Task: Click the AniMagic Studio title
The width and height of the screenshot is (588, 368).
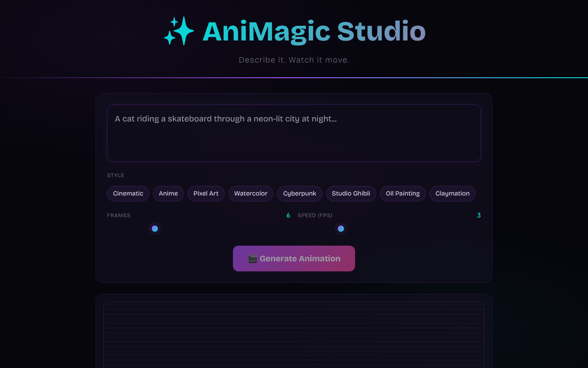Action: pos(314,31)
